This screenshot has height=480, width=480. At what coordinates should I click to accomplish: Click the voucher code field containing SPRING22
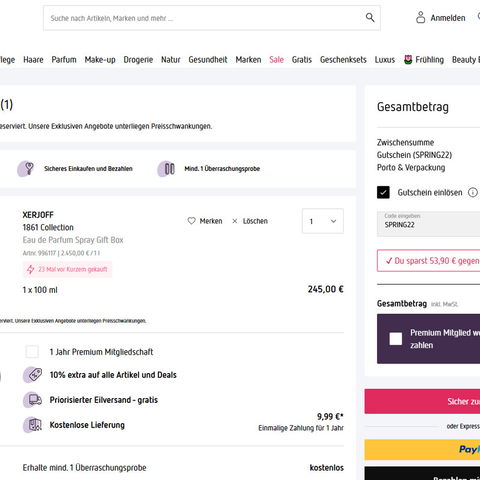[x=428, y=224]
